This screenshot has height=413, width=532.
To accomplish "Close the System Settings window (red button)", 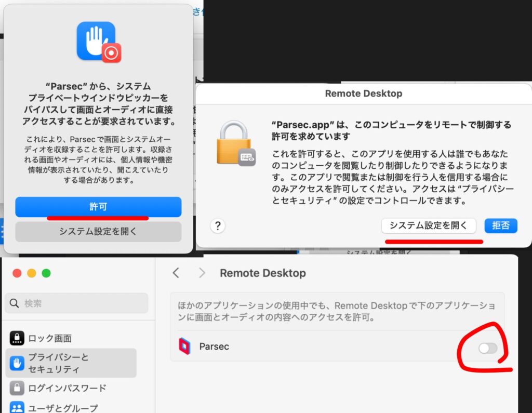I will (x=17, y=273).
